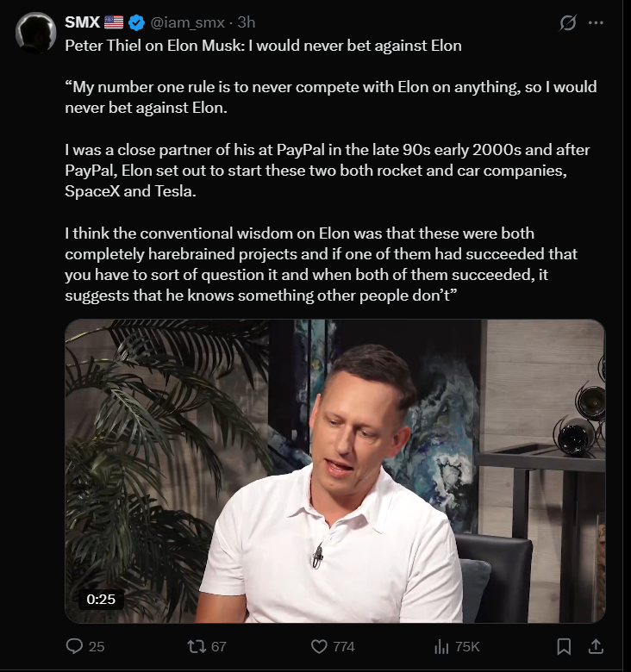Click the 67 reposts count
The image size is (631, 672).
[218, 646]
